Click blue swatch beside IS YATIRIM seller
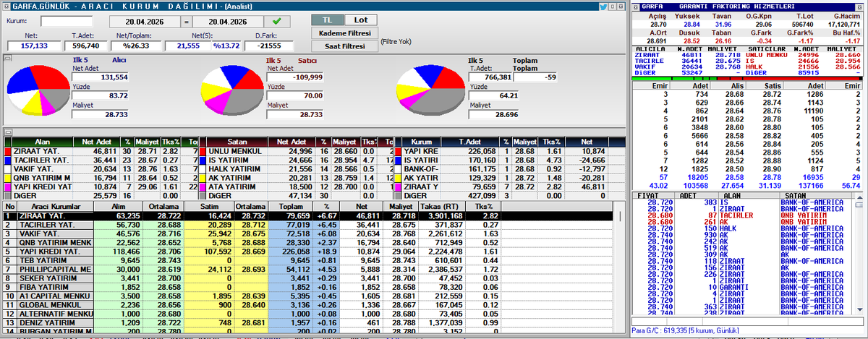Image resolution: width=868 pixels, height=339 pixels. [203, 160]
